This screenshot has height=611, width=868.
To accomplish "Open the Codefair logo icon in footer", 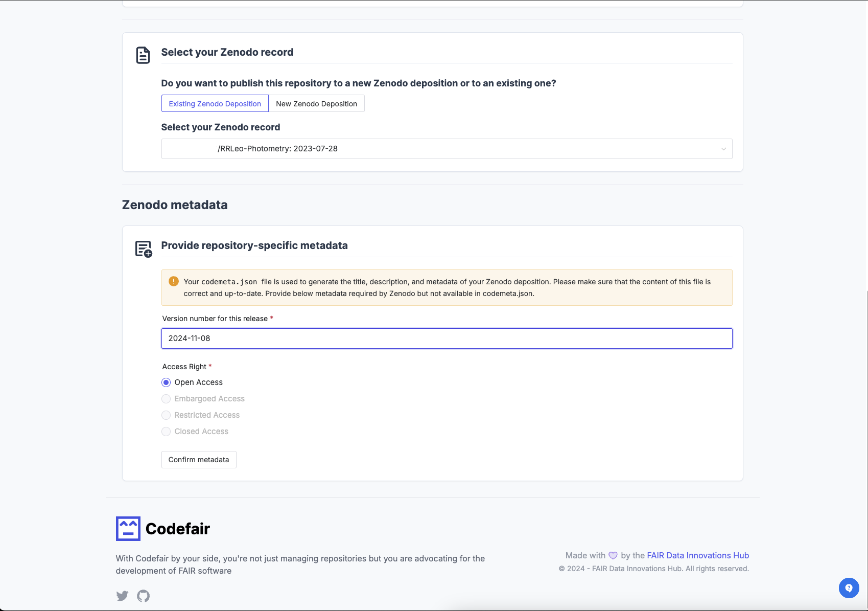I will click(128, 529).
